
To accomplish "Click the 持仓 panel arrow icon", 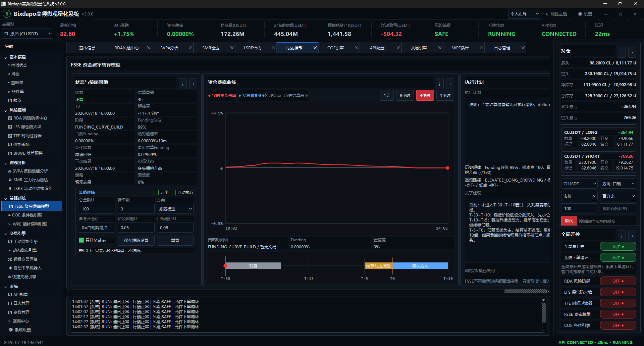I will click(632, 52).
